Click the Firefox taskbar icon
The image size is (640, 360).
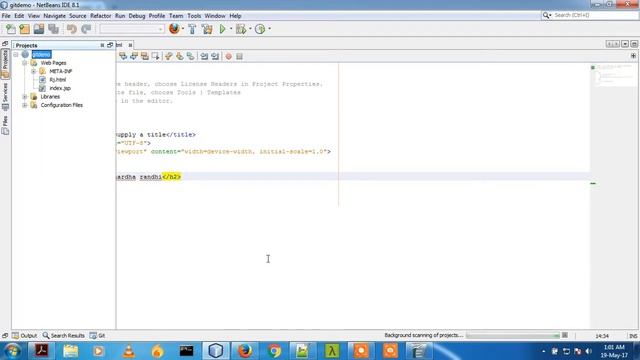point(244,351)
